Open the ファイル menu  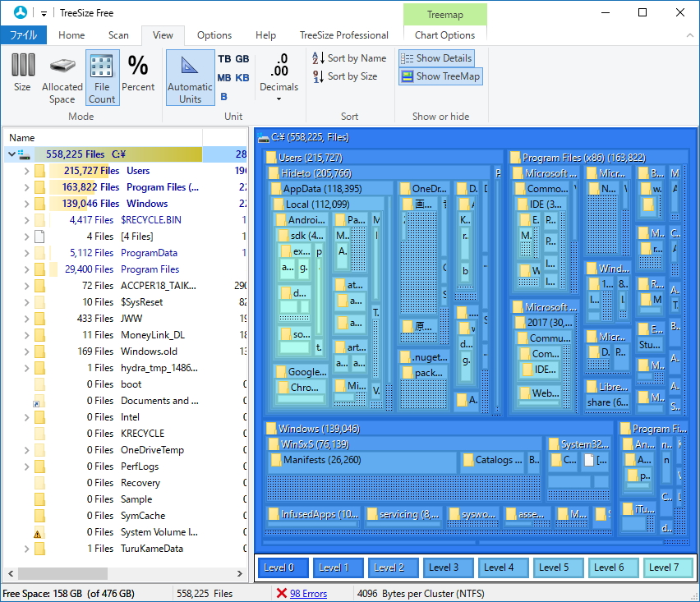click(23, 35)
